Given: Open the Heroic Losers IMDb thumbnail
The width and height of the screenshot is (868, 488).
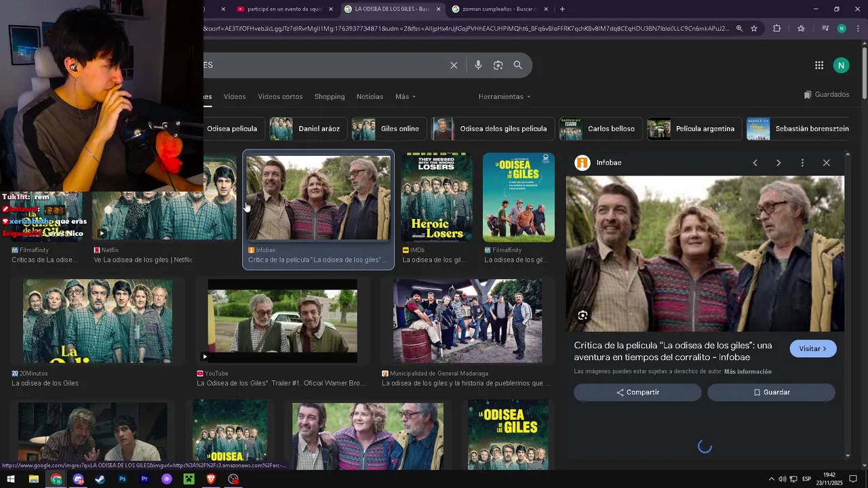Looking at the screenshot, I should point(437,197).
